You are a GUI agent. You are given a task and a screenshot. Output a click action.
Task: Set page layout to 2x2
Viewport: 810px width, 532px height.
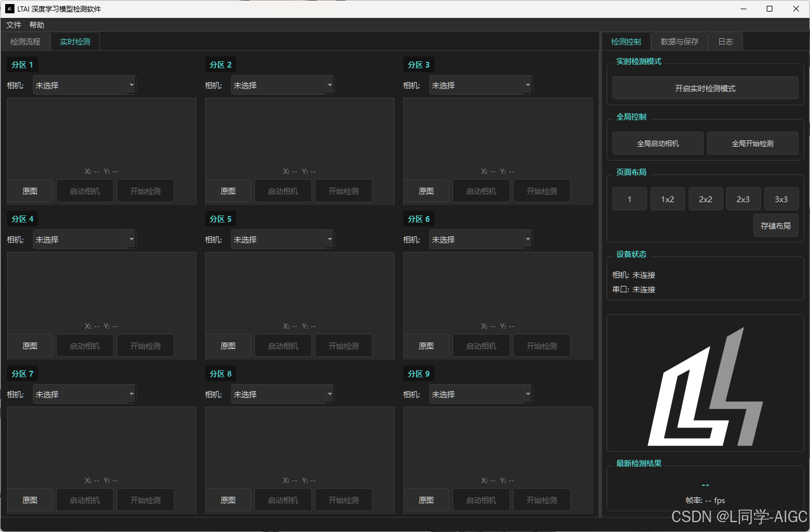point(705,199)
